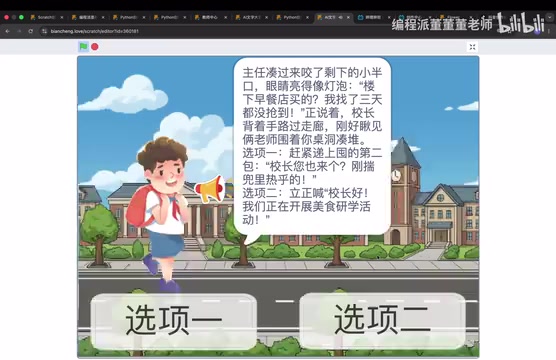Stop the project with the red button

coord(95,46)
